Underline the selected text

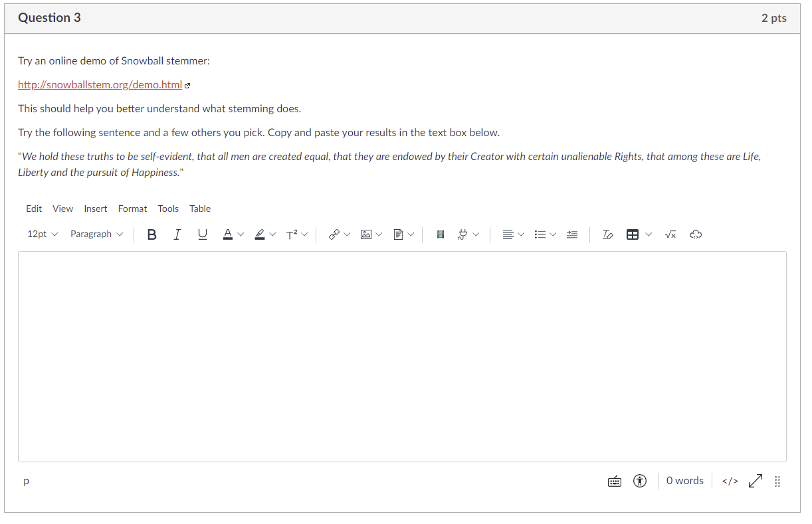coord(202,234)
